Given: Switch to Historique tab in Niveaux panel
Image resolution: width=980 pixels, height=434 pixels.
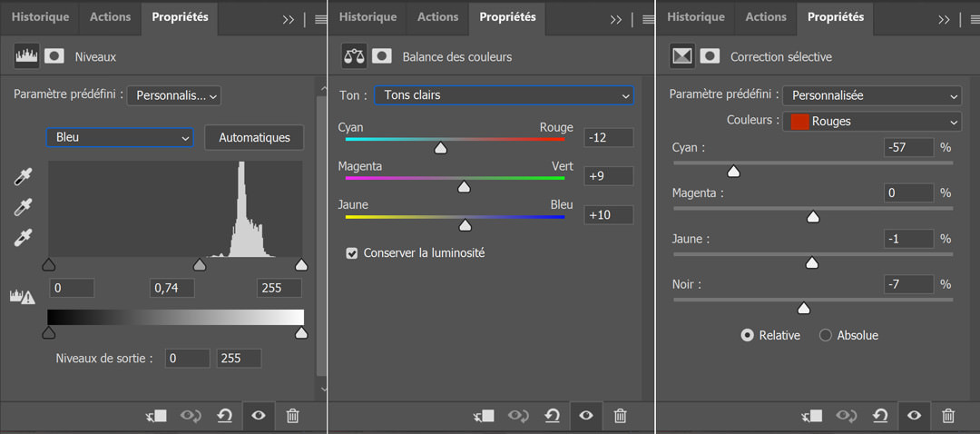Looking at the screenshot, I should tap(41, 17).
